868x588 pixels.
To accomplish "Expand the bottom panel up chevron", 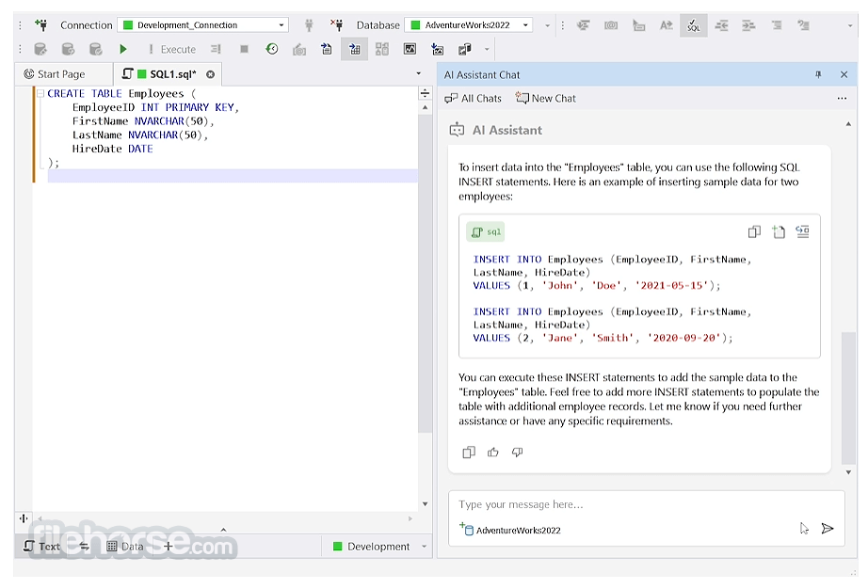I will (x=223, y=530).
